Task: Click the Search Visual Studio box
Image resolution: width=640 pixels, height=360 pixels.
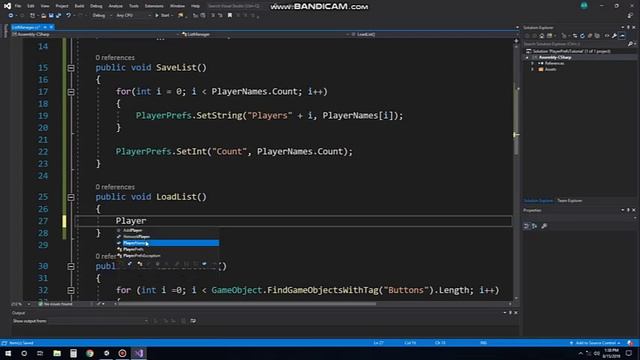Action: [233, 6]
